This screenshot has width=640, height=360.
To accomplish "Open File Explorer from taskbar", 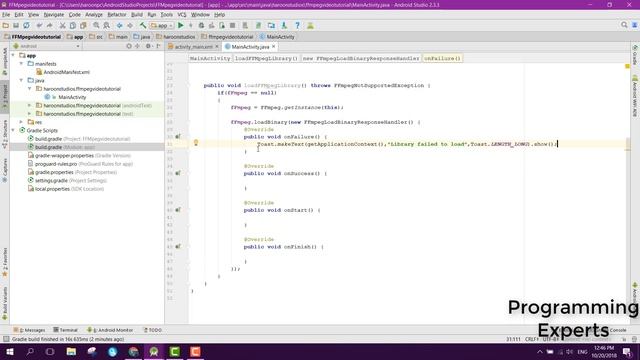I will pyautogui.click(x=71, y=351).
